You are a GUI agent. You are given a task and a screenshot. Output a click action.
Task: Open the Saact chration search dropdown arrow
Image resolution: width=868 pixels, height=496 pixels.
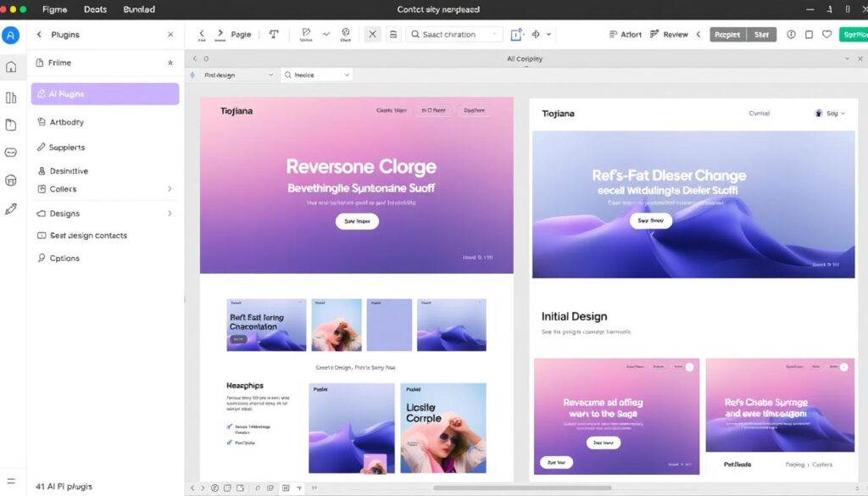pyautogui.click(x=494, y=34)
